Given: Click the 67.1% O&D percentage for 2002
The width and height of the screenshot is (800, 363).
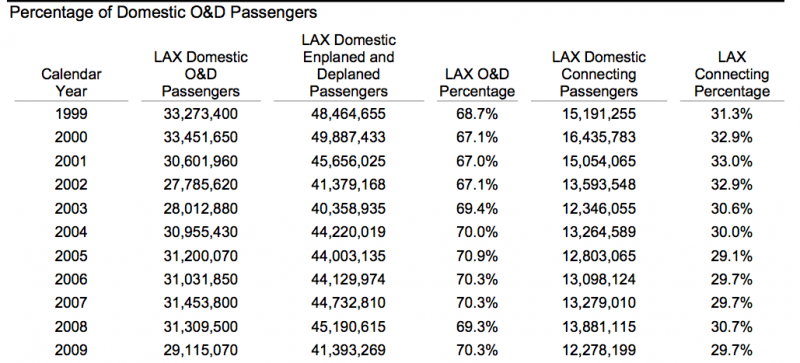Looking at the screenshot, I should coord(477,185).
